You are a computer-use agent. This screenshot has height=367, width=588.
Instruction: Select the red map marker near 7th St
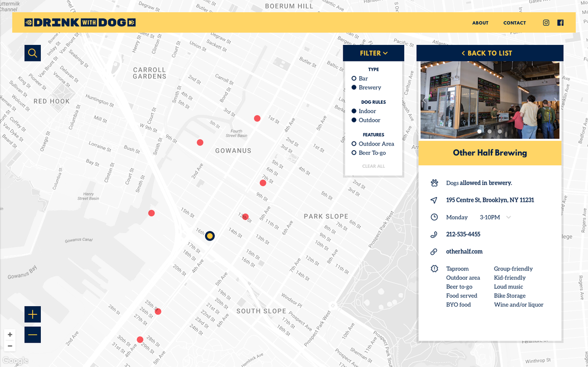pos(263,183)
